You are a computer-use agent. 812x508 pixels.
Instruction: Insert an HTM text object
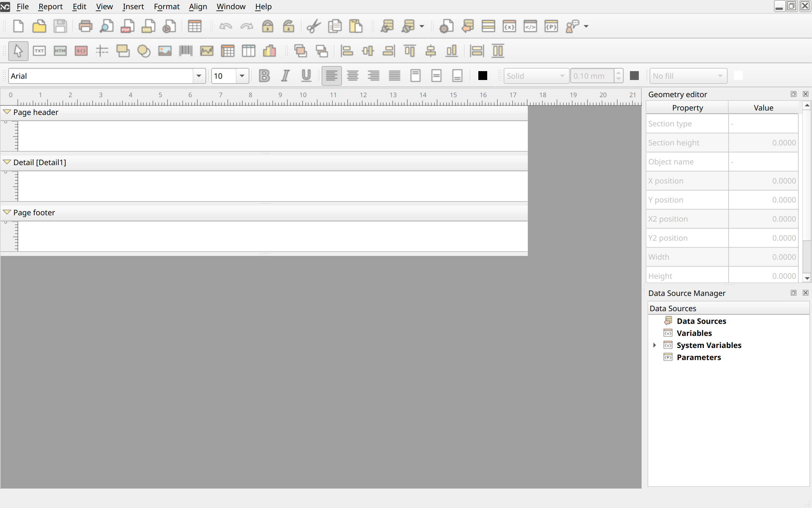(x=60, y=51)
